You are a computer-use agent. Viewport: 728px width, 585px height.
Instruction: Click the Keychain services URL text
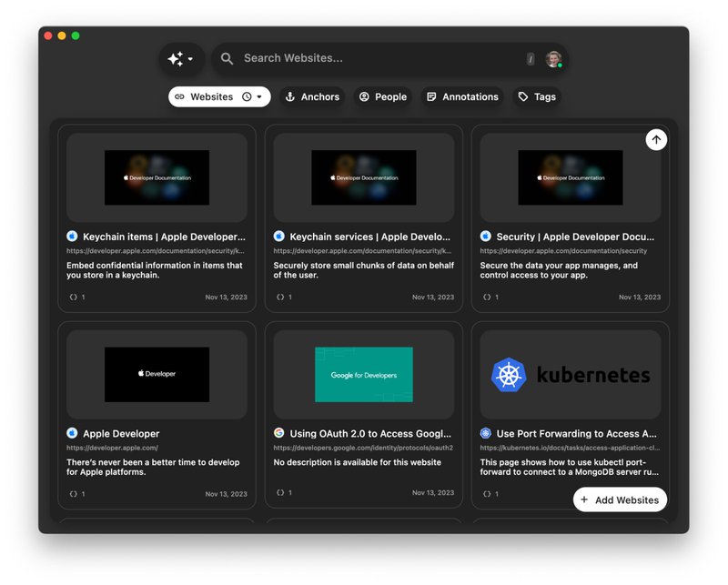coord(362,251)
